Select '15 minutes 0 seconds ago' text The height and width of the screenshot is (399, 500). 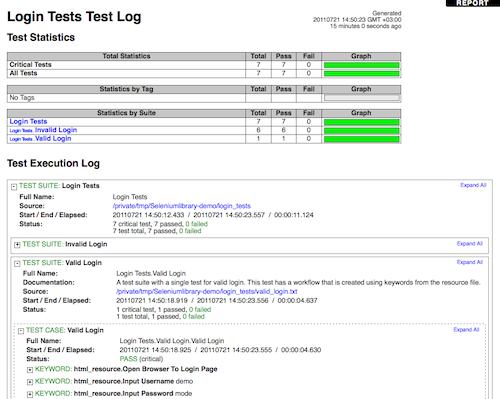366,26
